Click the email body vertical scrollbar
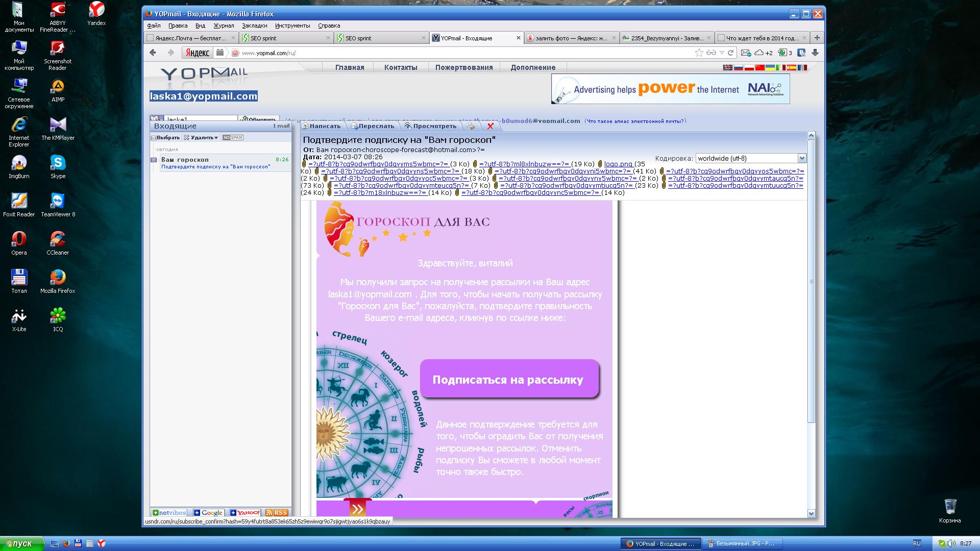Viewport: 980px width, 551px height. (x=812, y=281)
